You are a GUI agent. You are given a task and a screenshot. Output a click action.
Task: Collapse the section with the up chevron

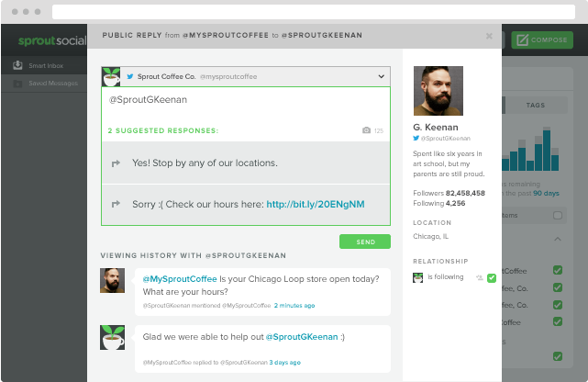click(558, 239)
